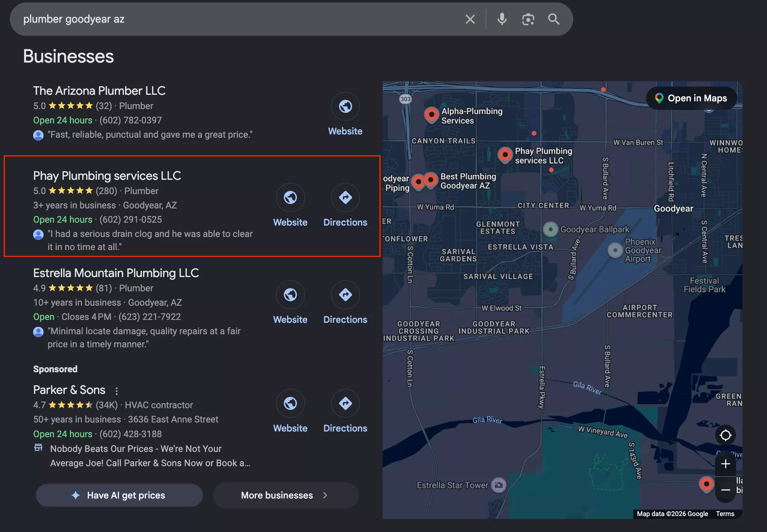Click the Parker & Sons ad text Nobody Beats Our Prices
This screenshot has height=532, width=767.
pos(150,456)
